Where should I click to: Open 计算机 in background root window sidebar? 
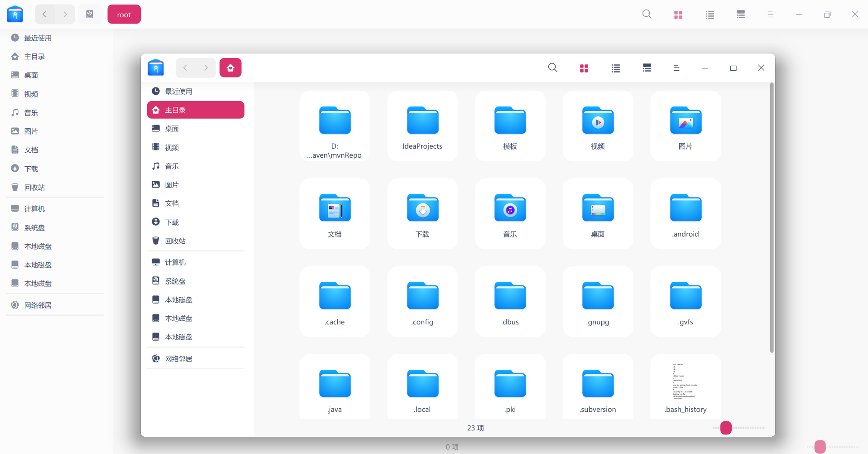coord(55,209)
